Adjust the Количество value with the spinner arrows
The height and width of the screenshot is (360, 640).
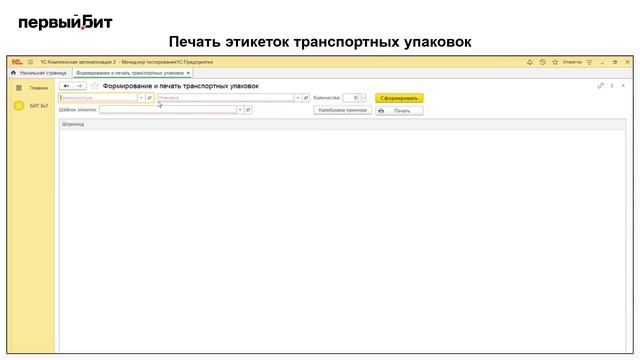click(x=363, y=98)
